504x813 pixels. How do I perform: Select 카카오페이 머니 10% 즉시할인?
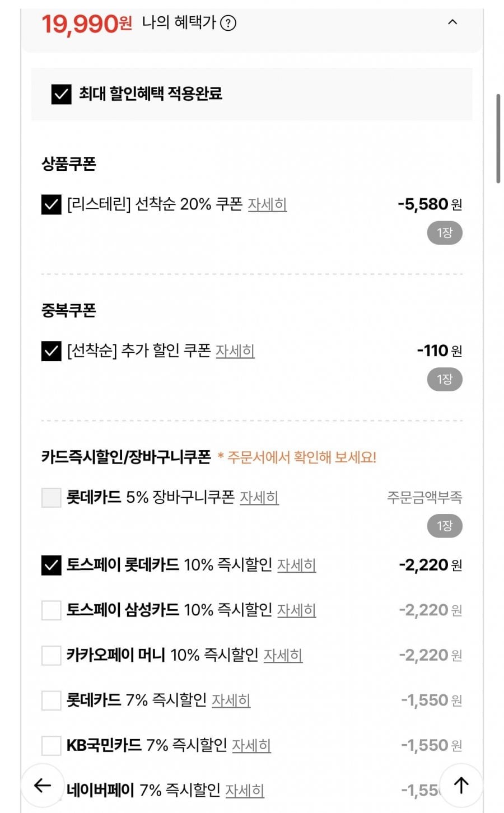coord(51,655)
